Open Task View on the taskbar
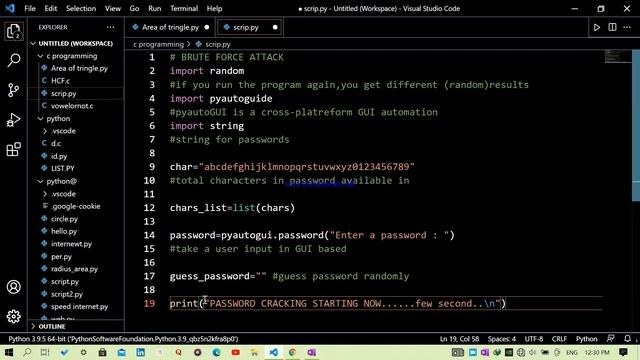This screenshot has width=640, height=360. 45,352
